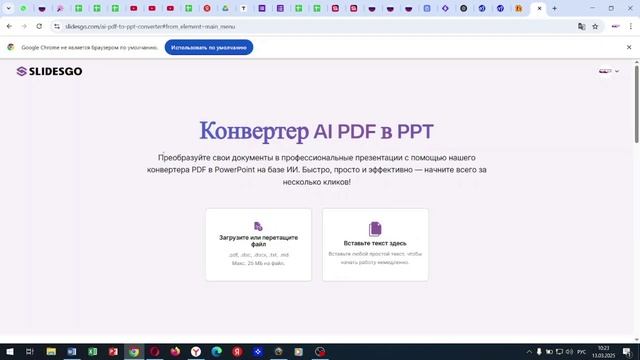Close the active Slidesgo tab
Viewport: 640px width, 360px height.
click(x=539, y=8)
